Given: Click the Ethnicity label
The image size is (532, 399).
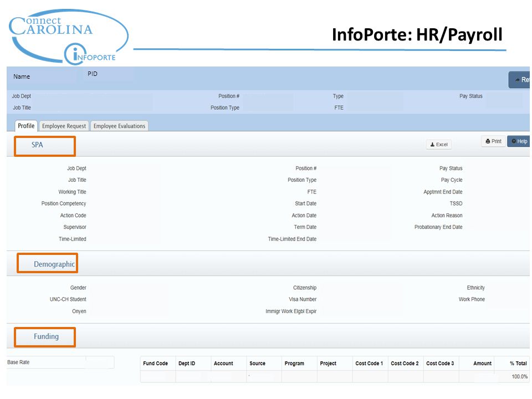Looking at the screenshot, I should click(475, 288).
